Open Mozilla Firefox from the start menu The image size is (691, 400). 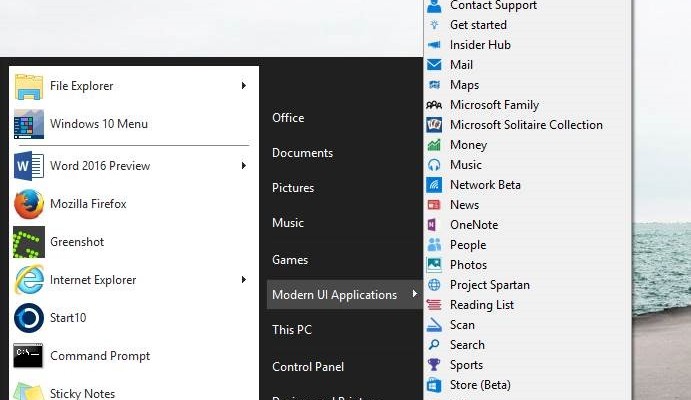point(88,204)
